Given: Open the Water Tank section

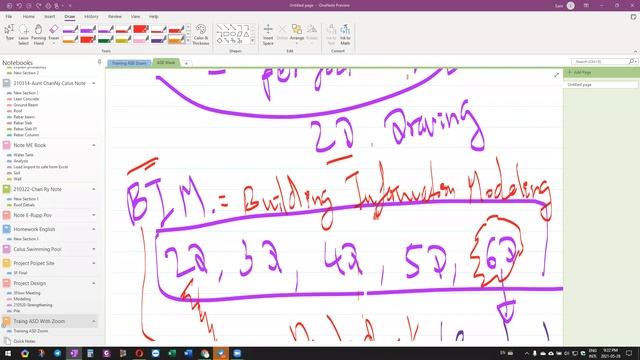Looking at the screenshot, I should click(x=23, y=155).
